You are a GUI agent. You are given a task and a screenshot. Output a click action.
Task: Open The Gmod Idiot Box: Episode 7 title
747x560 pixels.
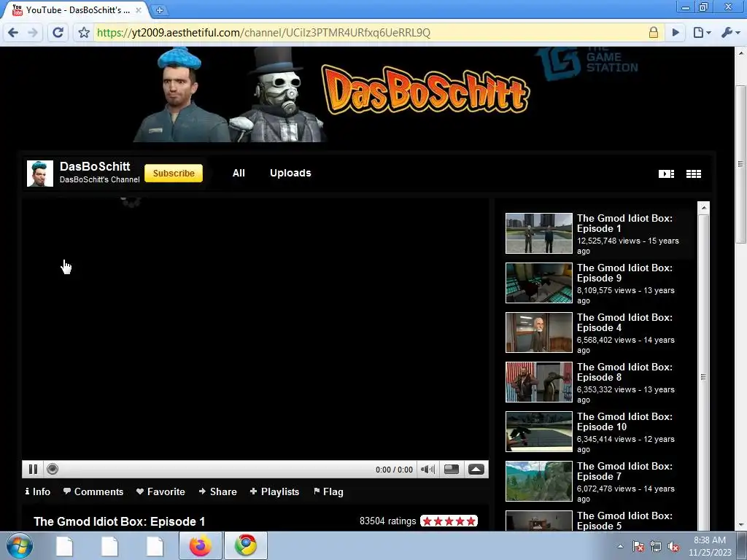coord(624,471)
